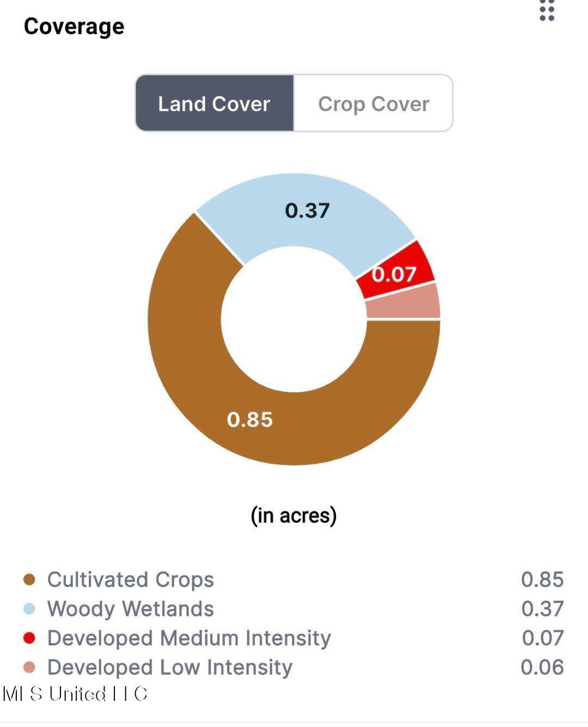Viewport: 588px width, 727px height.
Task: Toggle Woody Wetlands legend label
Action: (131, 609)
